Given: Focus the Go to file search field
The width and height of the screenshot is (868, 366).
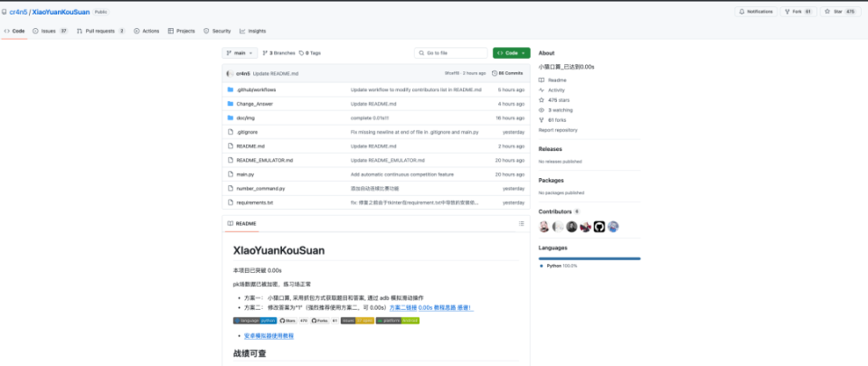Looking at the screenshot, I should [x=450, y=53].
